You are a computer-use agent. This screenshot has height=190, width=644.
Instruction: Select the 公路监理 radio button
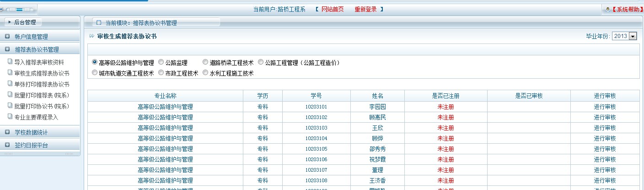click(161, 62)
